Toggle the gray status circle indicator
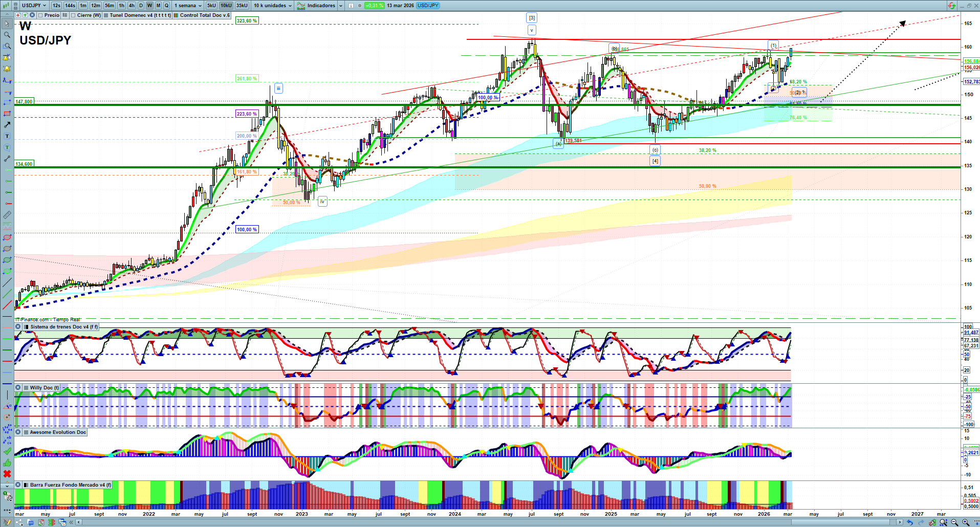980x527 pixels. click(x=360, y=6)
